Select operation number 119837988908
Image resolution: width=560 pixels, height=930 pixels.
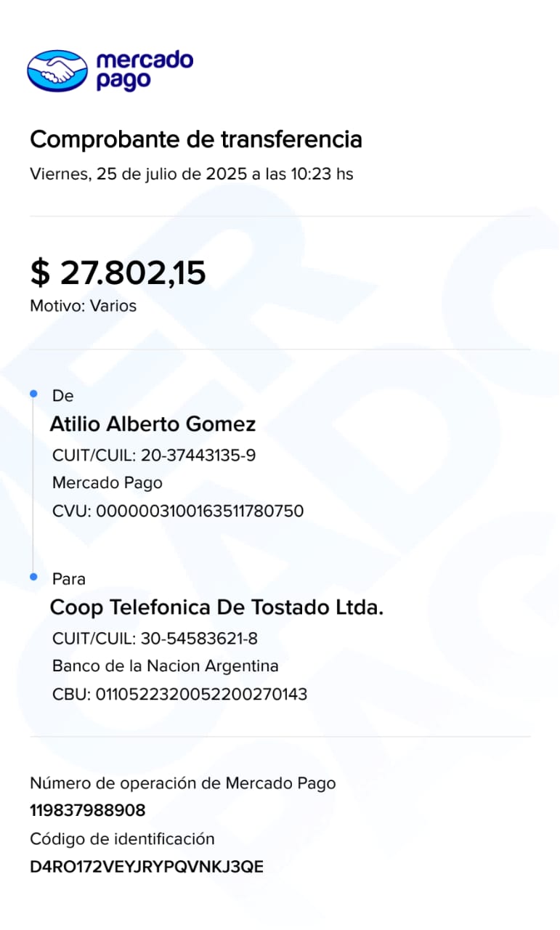pyautogui.click(x=87, y=810)
